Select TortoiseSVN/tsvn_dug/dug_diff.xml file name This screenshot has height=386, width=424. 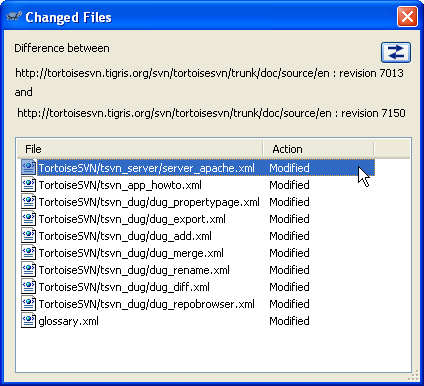tap(124, 287)
